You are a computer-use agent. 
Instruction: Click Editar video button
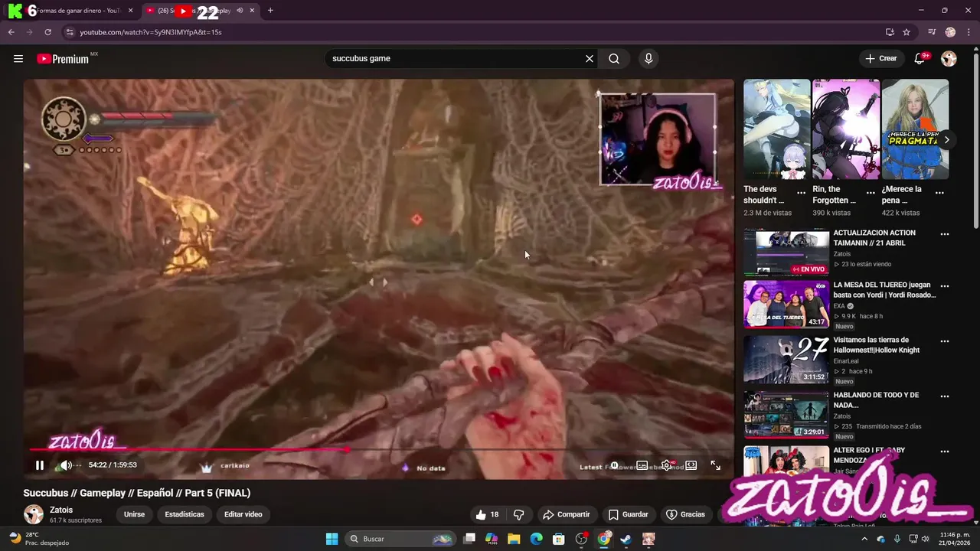pyautogui.click(x=243, y=514)
